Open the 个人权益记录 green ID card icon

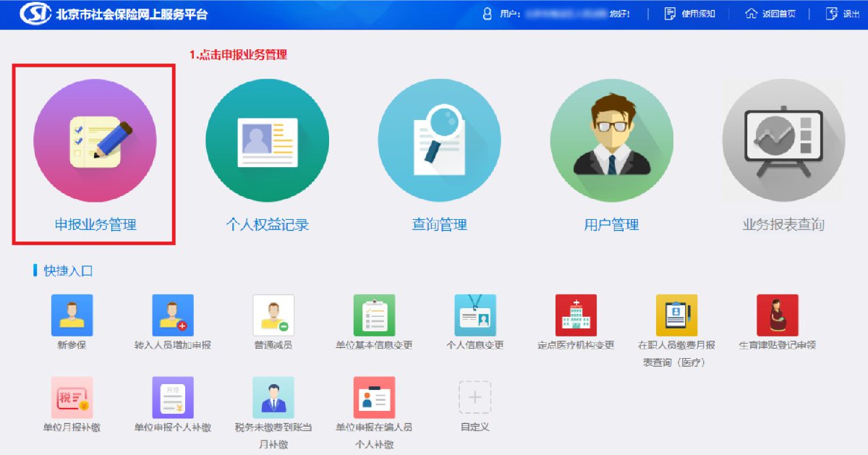click(x=268, y=140)
